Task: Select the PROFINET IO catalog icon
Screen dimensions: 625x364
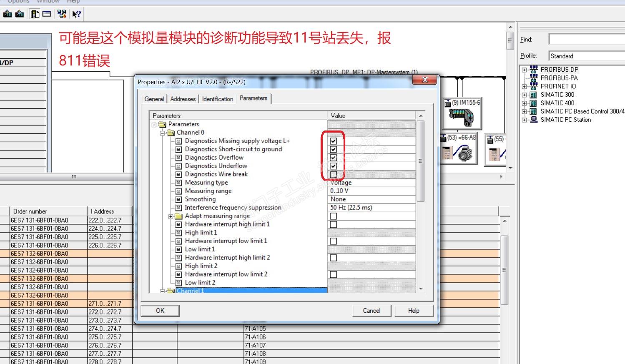Action: (x=534, y=86)
